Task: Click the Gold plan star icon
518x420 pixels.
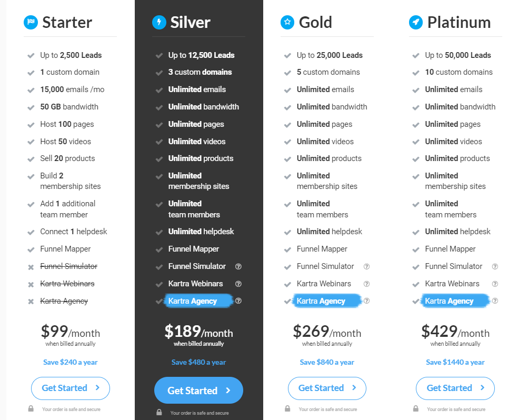Action: click(287, 22)
